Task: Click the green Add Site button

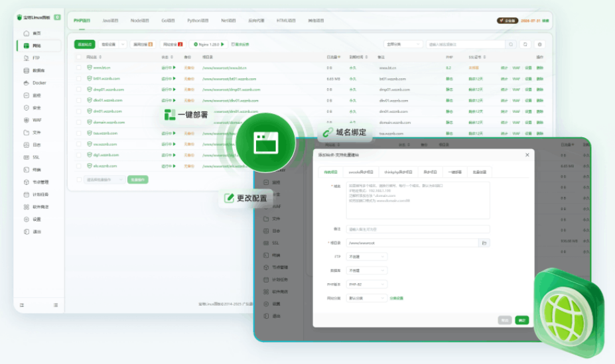Action: coord(85,44)
